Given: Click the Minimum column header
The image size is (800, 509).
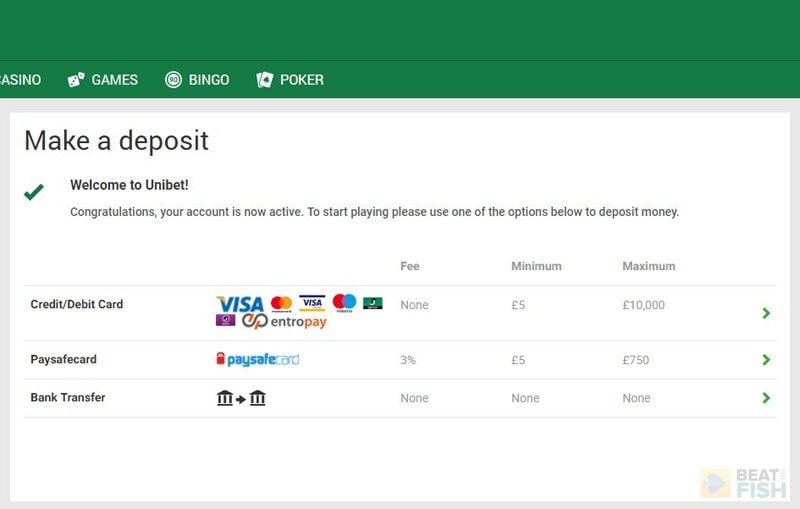Looking at the screenshot, I should coord(536,266).
